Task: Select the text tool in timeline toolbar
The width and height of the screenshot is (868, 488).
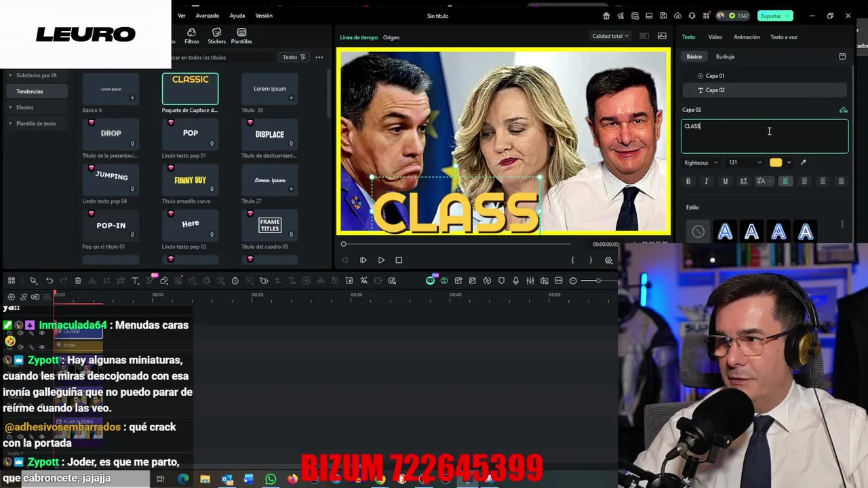Action: point(135,281)
